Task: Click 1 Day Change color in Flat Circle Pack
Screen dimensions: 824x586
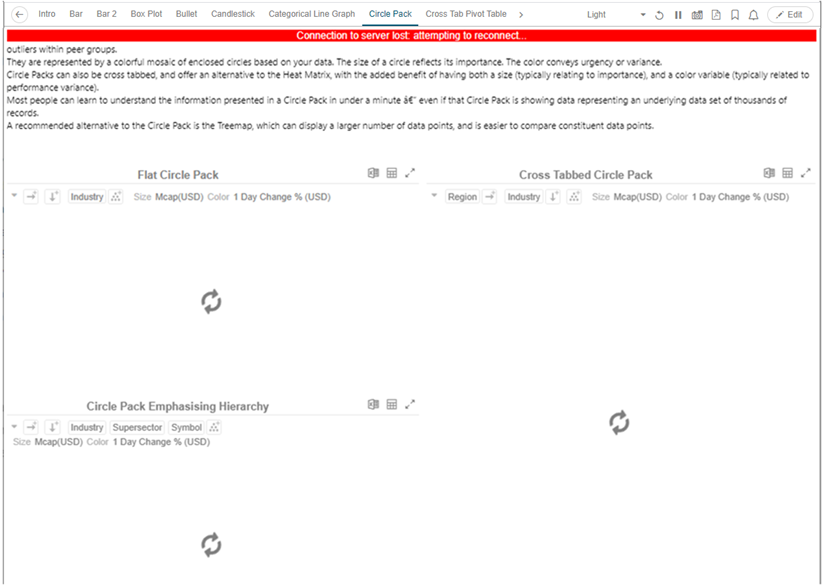Action: (282, 197)
